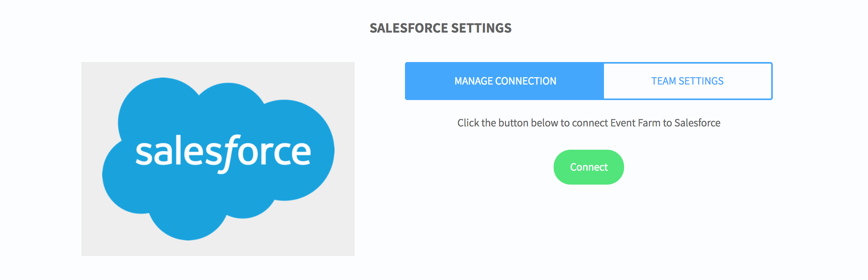Click the Salesforce cloud logo
Image resolution: width=868 pixels, height=280 pixels.
tap(218, 159)
